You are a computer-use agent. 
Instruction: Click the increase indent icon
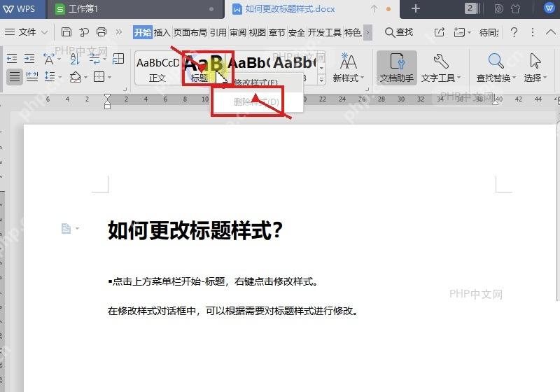pos(29,58)
